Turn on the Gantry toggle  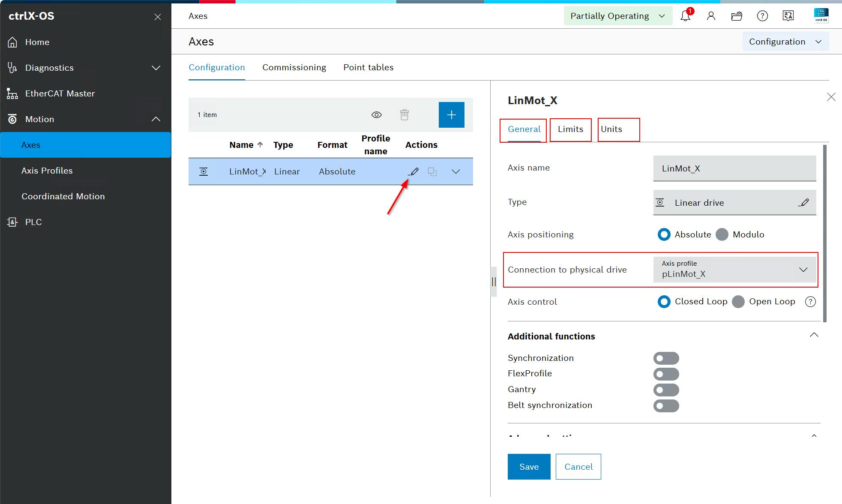coord(666,390)
